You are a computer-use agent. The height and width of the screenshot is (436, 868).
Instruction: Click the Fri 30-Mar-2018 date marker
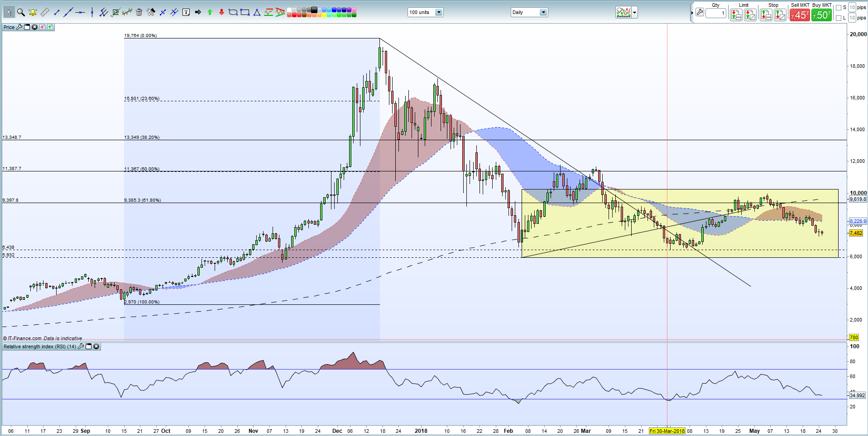tap(667, 431)
